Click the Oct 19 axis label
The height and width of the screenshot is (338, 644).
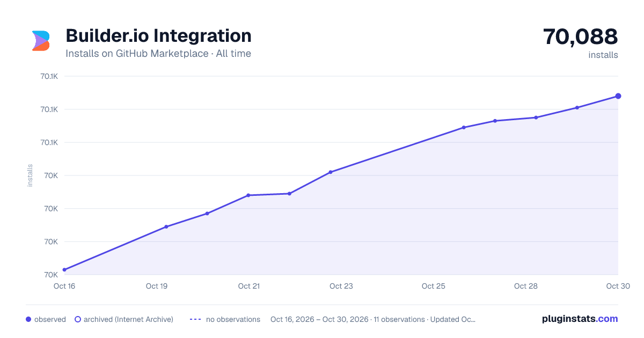tap(157, 286)
